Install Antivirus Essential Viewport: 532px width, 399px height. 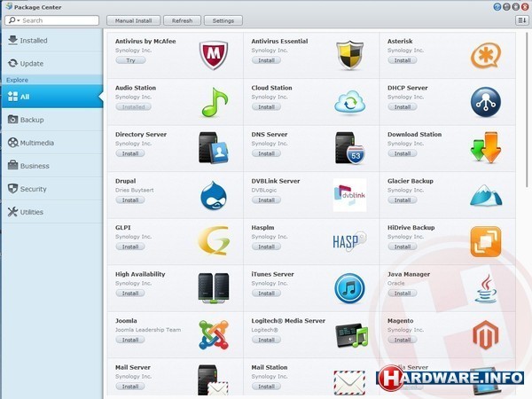pos(266,60)
